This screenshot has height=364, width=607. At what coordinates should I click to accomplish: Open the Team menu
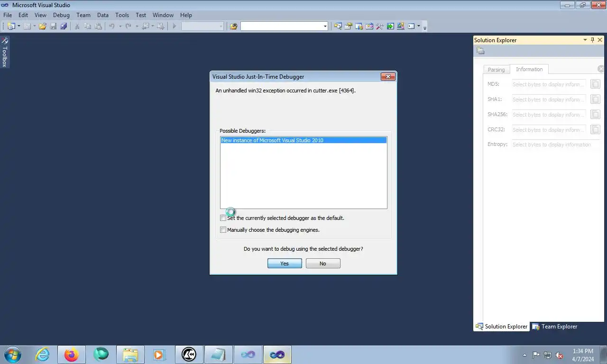pyautogui.click(x=83, y=15)
